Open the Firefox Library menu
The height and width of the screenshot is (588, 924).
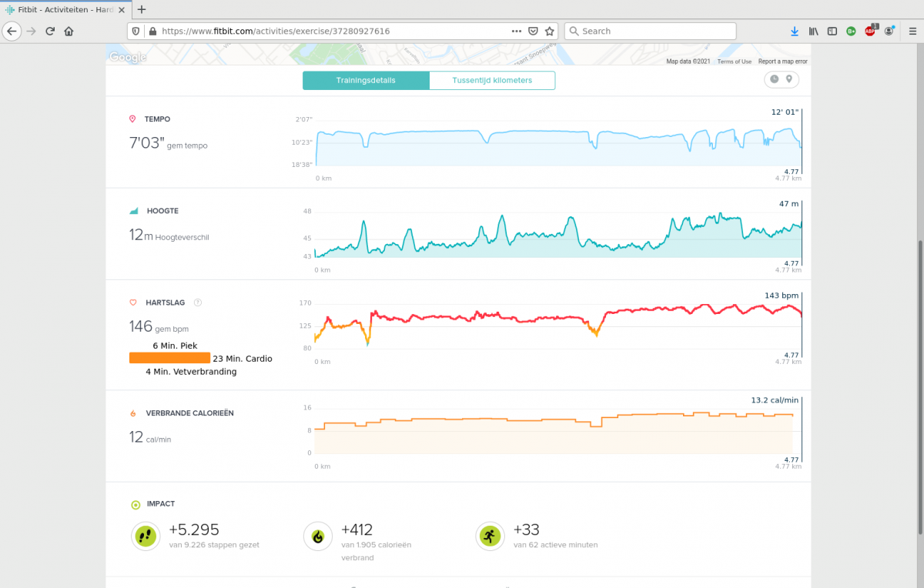(814, 32)
